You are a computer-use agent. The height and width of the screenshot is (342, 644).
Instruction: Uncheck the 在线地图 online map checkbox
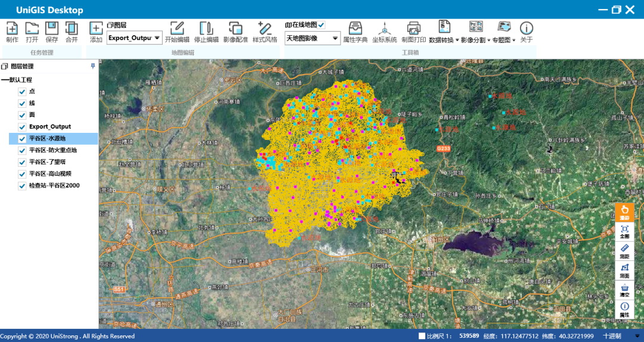coord(321,24)
